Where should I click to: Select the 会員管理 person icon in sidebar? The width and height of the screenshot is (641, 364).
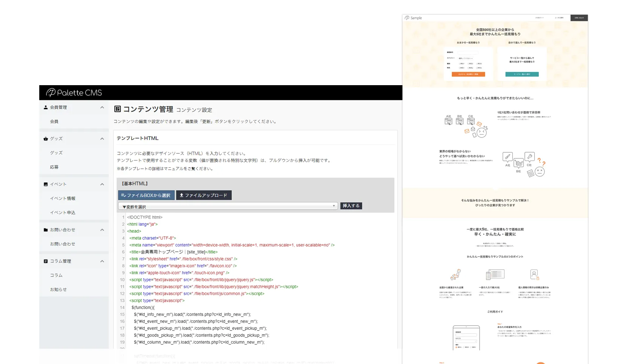pos(45,107)
